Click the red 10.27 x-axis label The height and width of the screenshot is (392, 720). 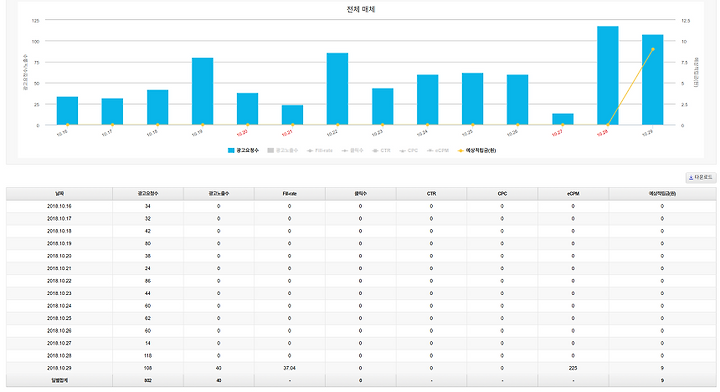coord(557,133)
